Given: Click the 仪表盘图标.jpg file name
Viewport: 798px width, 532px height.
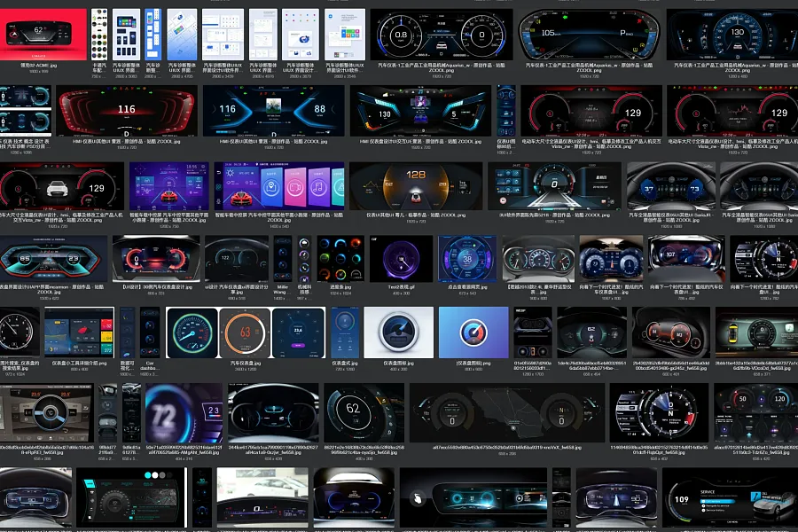Looking at the screenshot, I should point(398,364).
